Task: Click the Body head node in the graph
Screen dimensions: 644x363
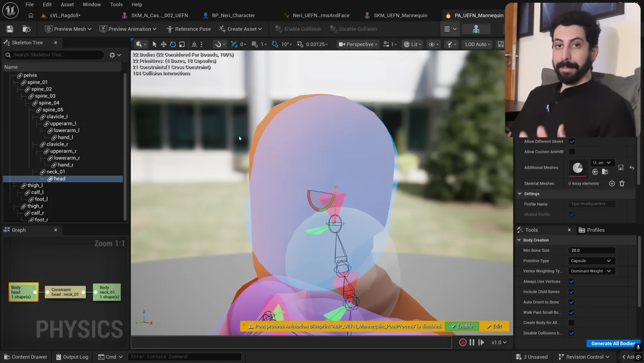Action: (x=24, y=292)
